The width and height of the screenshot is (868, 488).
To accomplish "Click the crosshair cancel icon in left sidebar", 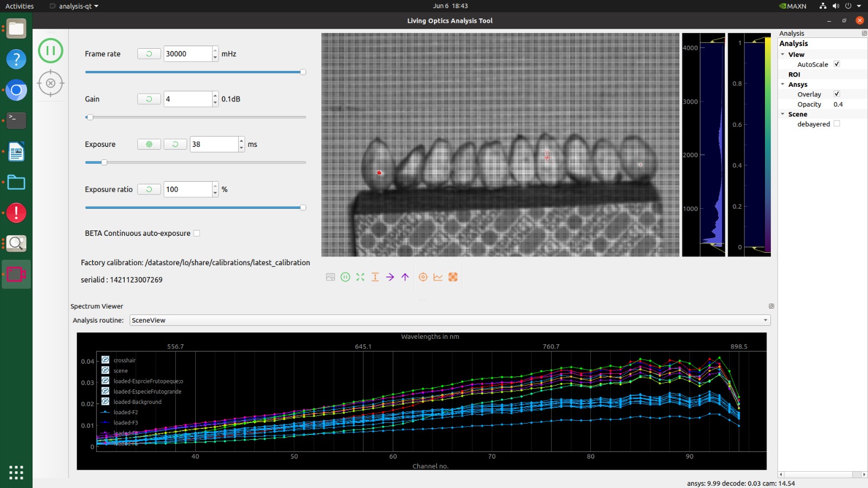I will click(x=50, y=83).
